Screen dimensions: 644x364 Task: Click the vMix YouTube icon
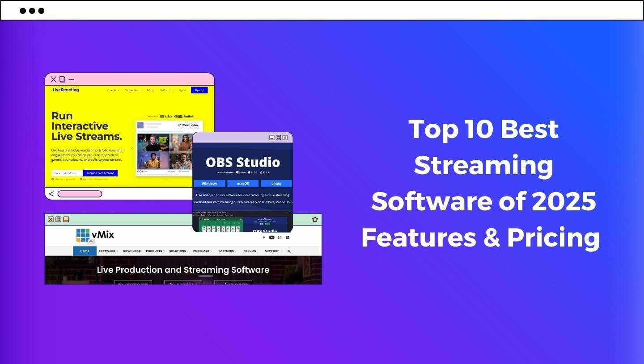[272, 237]
